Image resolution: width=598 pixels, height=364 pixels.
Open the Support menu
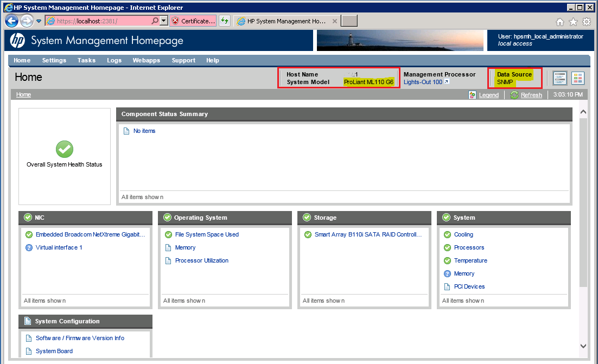[183, 60]
